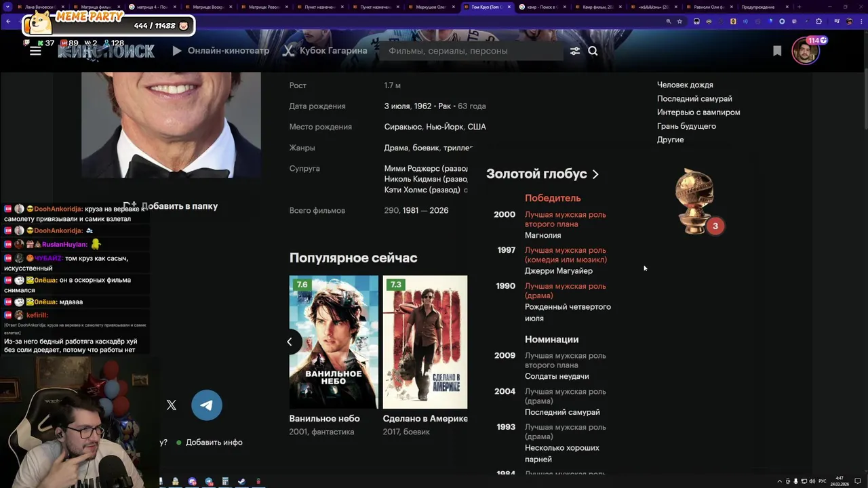Open Рожденный четвертого июля film link
Screen dimensions: 868x488
[568, 312]
